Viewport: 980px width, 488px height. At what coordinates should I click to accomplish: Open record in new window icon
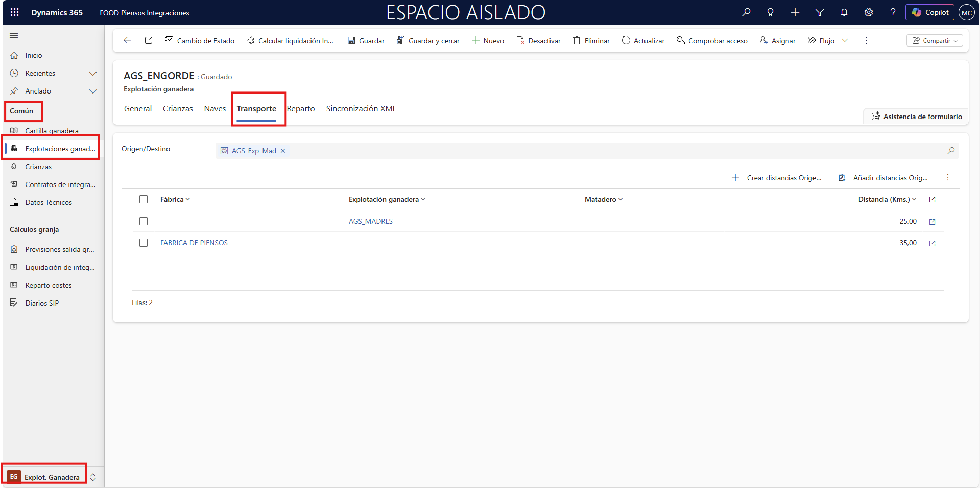(x=149, y=40)
